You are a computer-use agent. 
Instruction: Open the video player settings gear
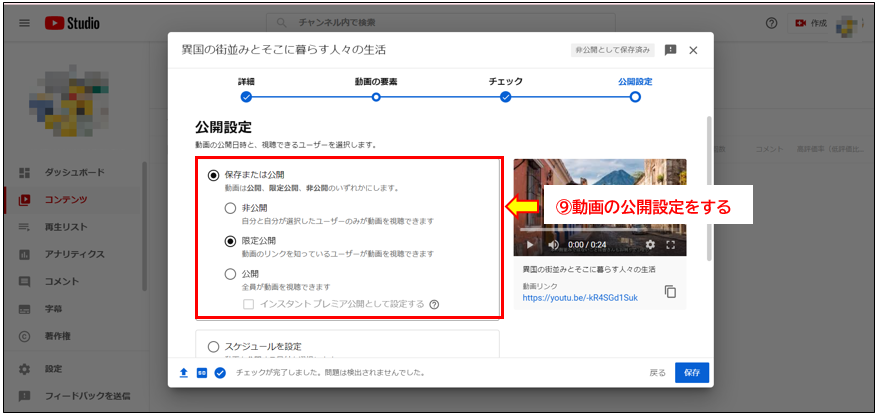coord(650,245)
